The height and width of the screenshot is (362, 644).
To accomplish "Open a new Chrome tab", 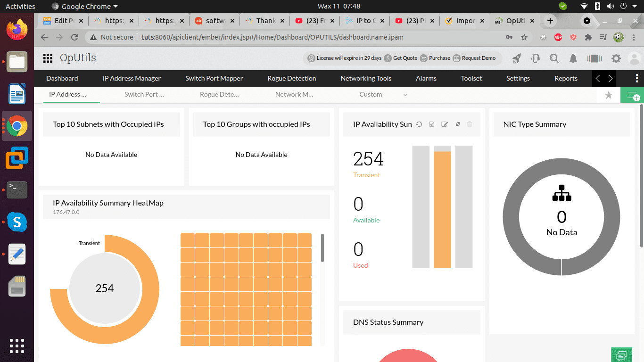I will [x=550, y=21].
